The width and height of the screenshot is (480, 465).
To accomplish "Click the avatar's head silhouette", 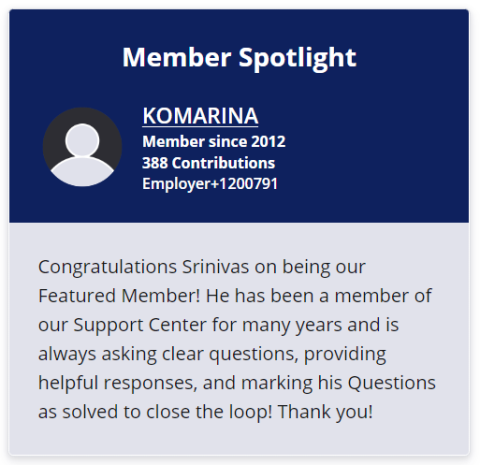I will tap(82, 140).
